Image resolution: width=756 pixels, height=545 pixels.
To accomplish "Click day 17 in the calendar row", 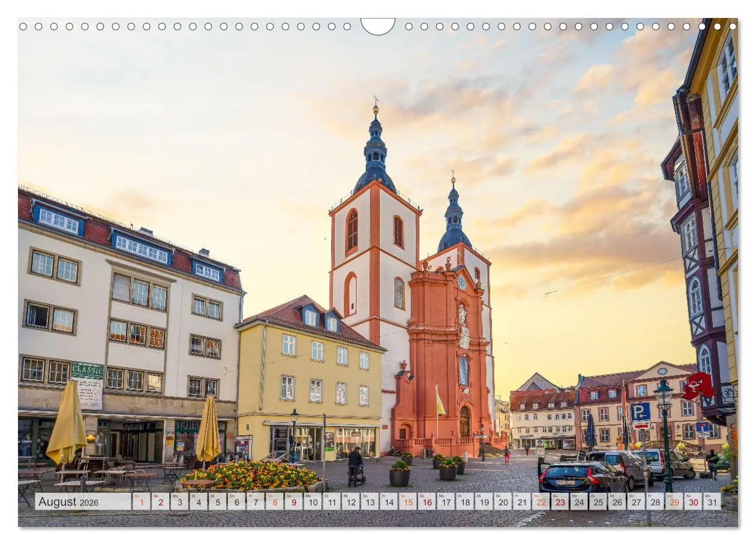I will coord(446,502).
